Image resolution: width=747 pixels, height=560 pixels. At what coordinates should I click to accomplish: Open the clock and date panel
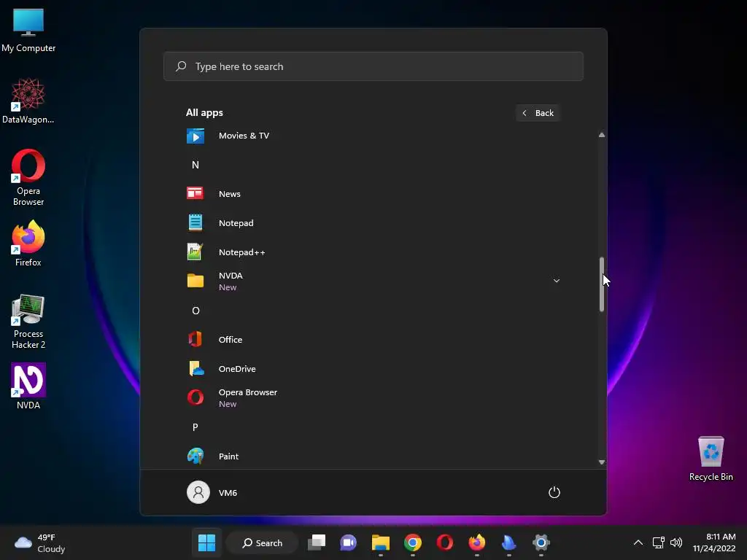coord(714,542)
